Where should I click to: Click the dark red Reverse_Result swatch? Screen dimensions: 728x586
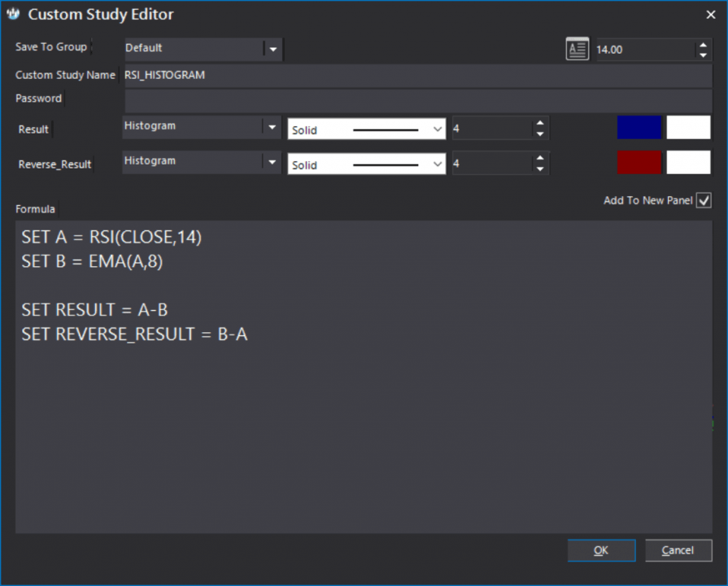(x=639, y=162)
